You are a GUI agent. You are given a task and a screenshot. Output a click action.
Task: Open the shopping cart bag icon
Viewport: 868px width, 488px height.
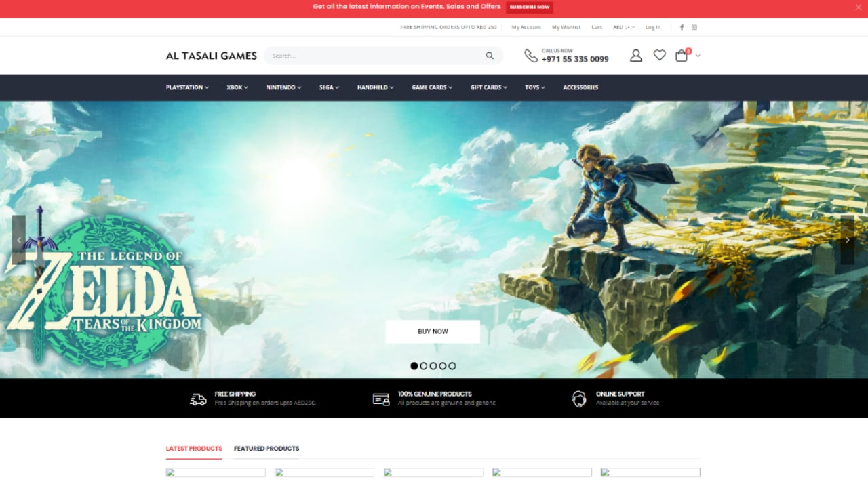(682, 56)
